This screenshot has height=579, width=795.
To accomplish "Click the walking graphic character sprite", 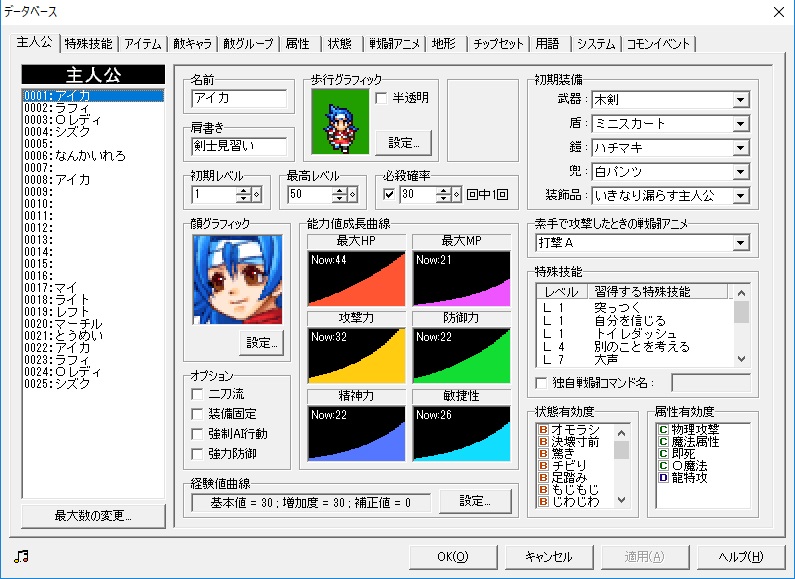I will 340,122.
